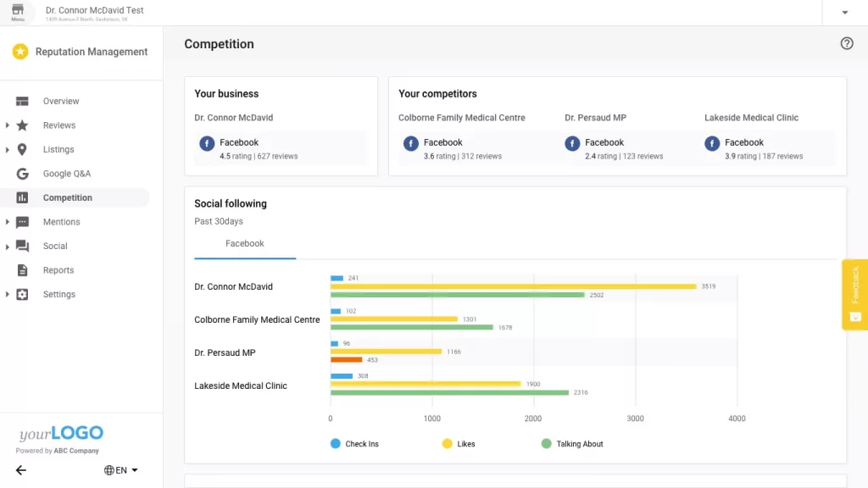868x488 pixels.
Task: Select the Facebook tab in Social following
Action: click(x=245, y=244)
